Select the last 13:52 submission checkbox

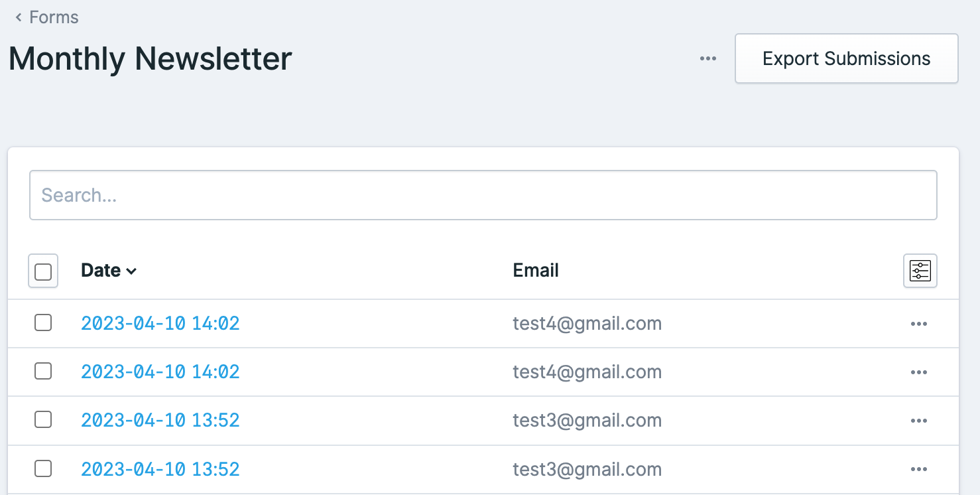pos(43,468)
